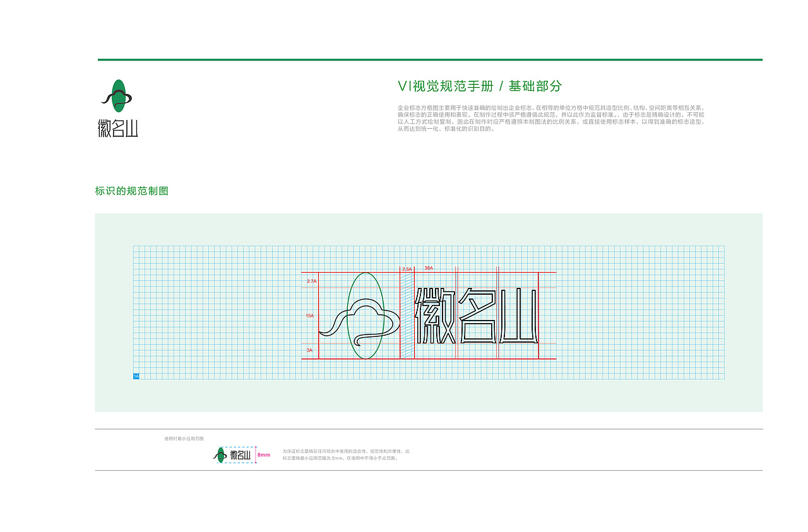The width and height of the screenshot is (808, 532).
Task: Toggle the 3A dimension label
Action: pyautogui.click(x=309, y=350)
